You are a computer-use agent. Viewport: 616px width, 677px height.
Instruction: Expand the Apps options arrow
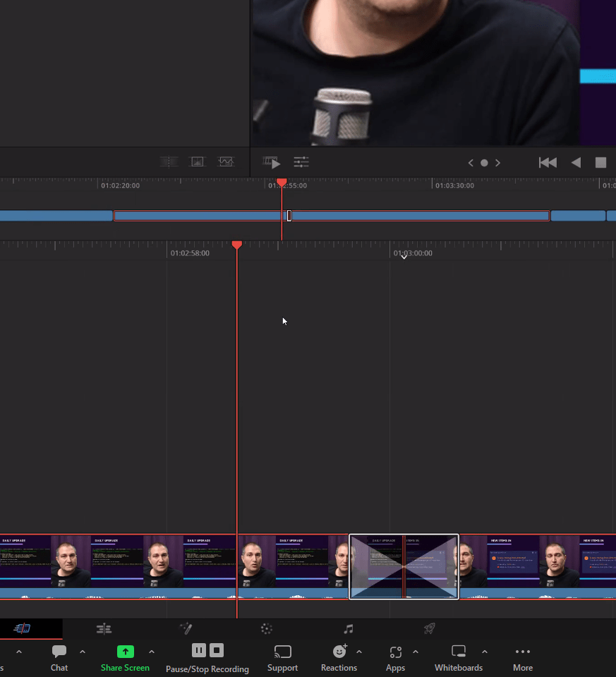(x=415, y=652)
